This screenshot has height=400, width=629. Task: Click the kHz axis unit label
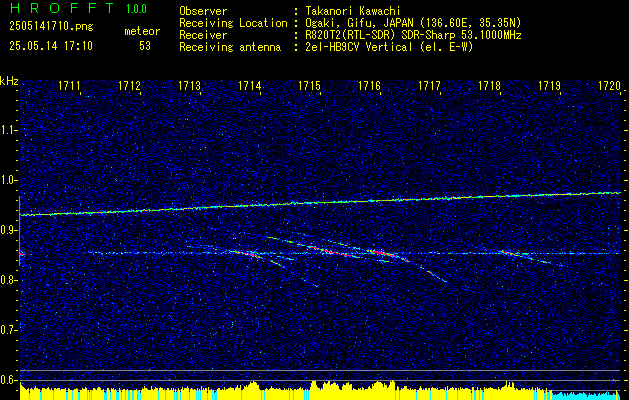[x=9, y=81]
